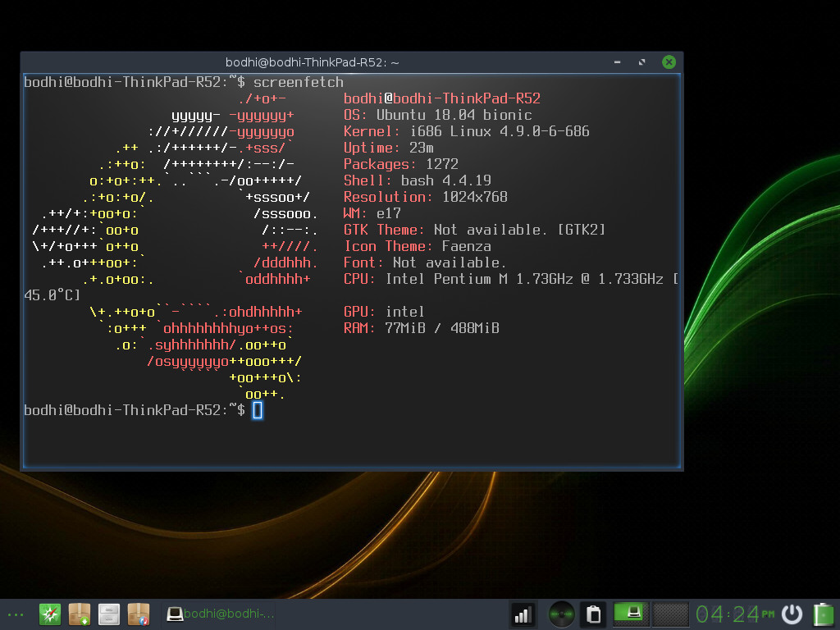Click the terminal title bar text
The width and height of the screenshot is (840, 630).
(313, 62)
